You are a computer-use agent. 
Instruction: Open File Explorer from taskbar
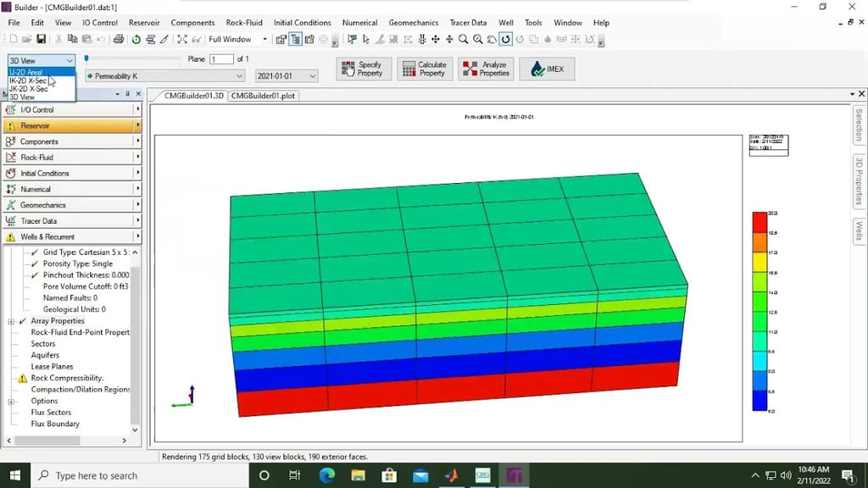(x=359, y=475)
